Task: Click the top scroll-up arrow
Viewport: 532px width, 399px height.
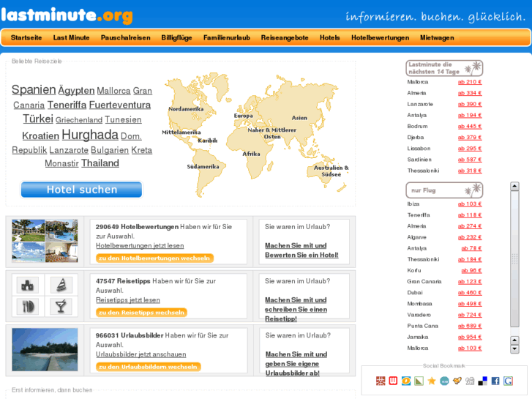Action: [x=514, y=186]
